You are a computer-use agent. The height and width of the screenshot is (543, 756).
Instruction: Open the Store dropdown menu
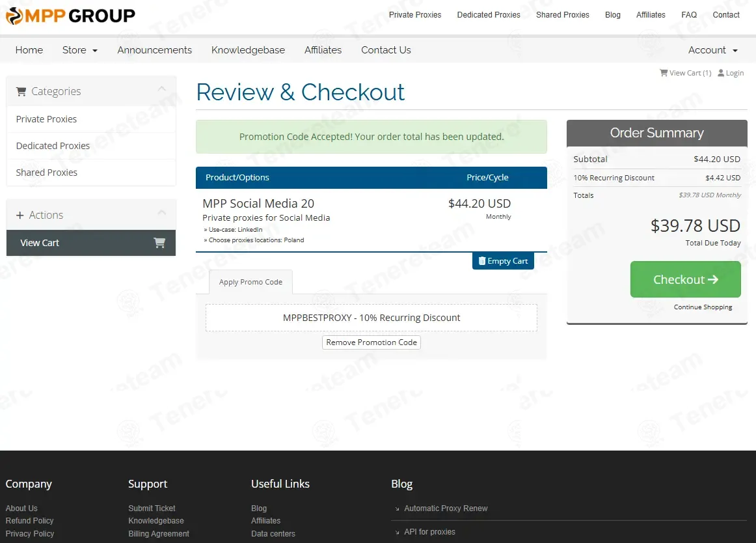[x=80, y=50]
